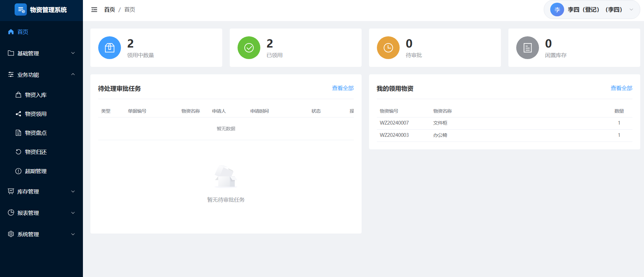Click the document icon for 物资盘点
This screenshot has width=644, height=277.
18,133
